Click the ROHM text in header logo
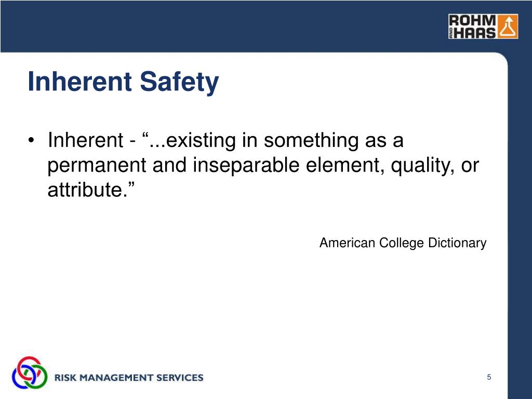The height and width of the screenshot is (399, 532). [x=472, y=20]
